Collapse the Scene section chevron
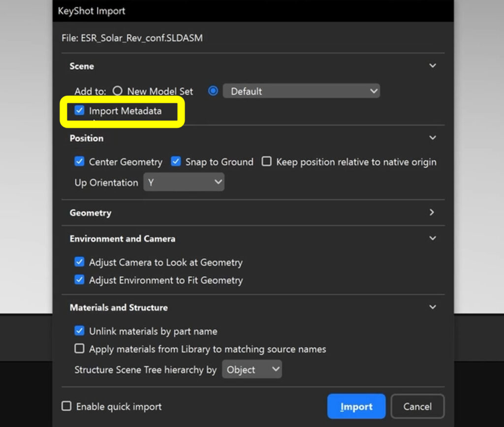The image size is (504, 427). click(x=432, y=65)
